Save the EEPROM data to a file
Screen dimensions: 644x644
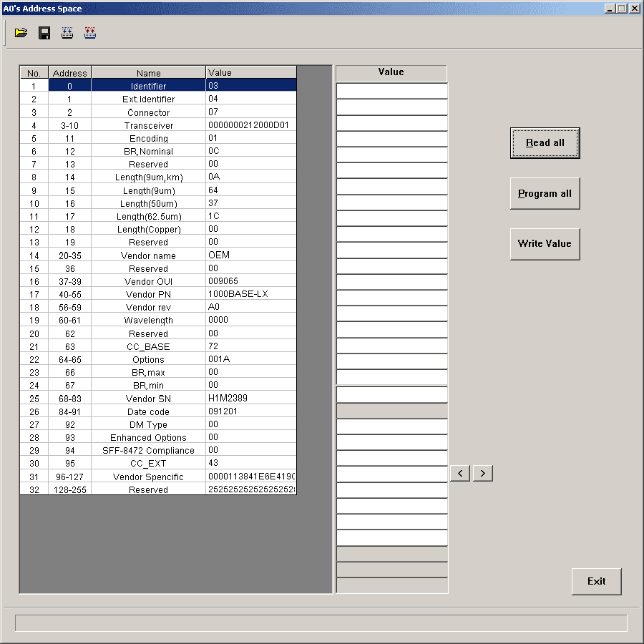(x=44, y=33)
